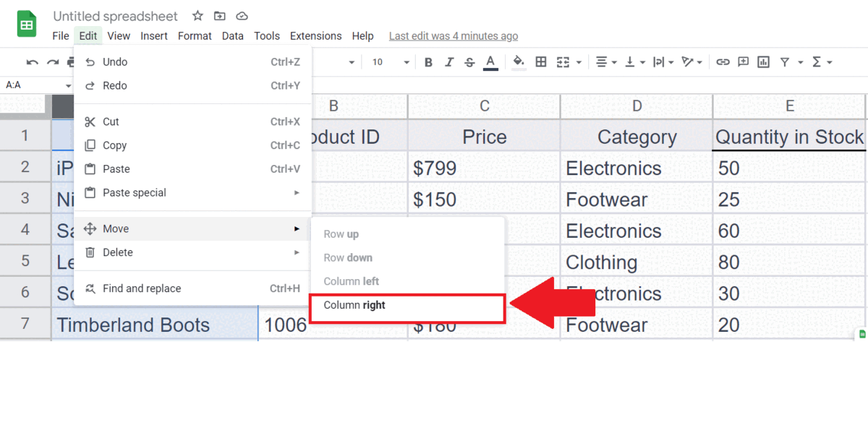This screenshot has height=428, width=868.
Task: Expand the horizontal align dropdown
Action: click(605, 62)
